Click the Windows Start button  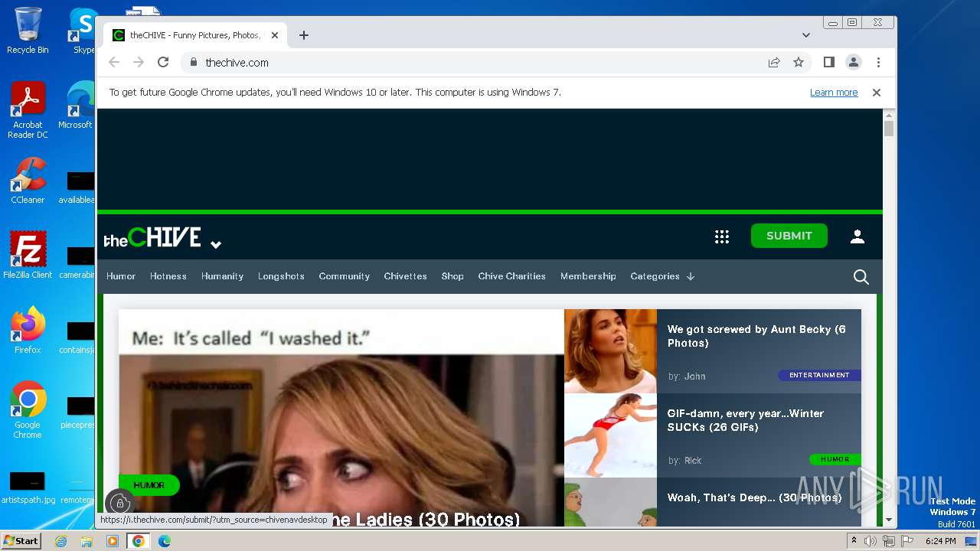pyautogui.click(x=21, y=541)
